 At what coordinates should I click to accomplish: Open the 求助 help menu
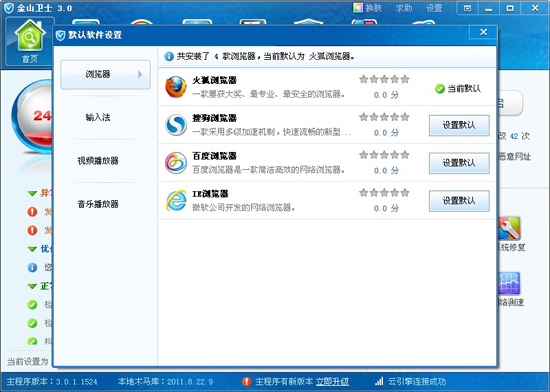pyautogui.click(x=404, y=8)
